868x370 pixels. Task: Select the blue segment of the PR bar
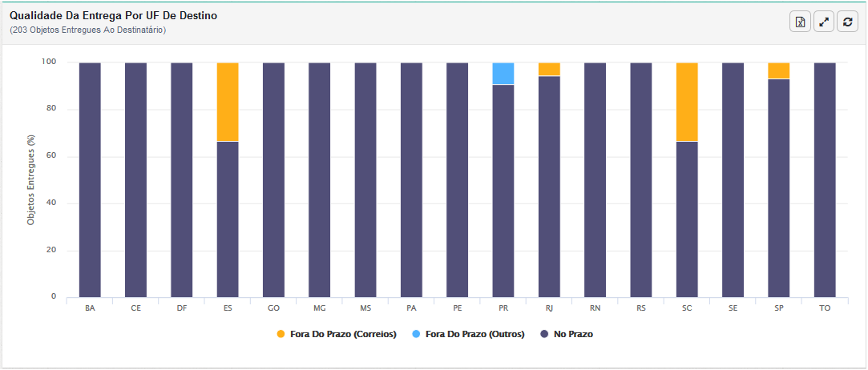tap(503, 74)
